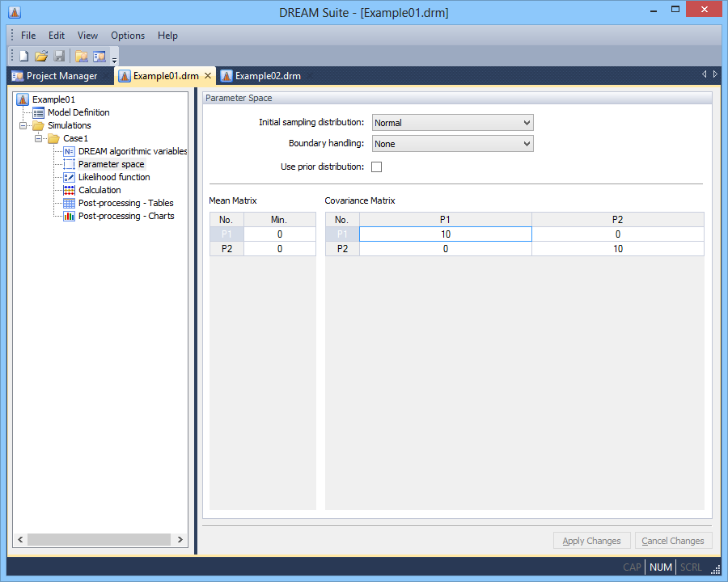Click tree panel scroll left arrow
728x582 pixels.
(x=20, y=540)
